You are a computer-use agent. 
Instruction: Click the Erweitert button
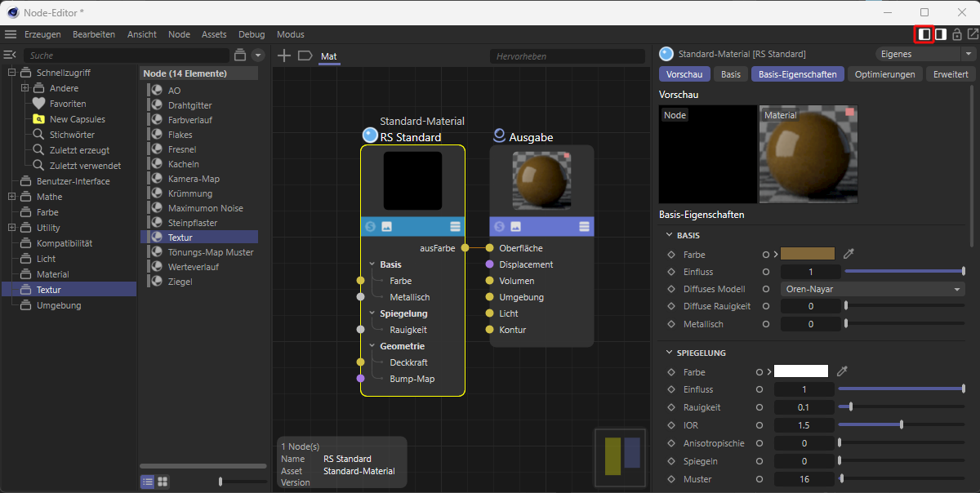click(951, 74)
